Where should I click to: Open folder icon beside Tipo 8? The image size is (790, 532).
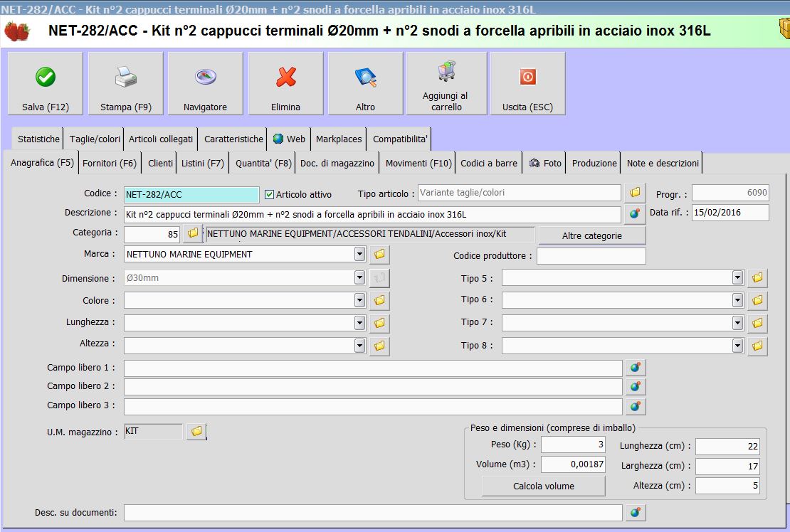757,346
